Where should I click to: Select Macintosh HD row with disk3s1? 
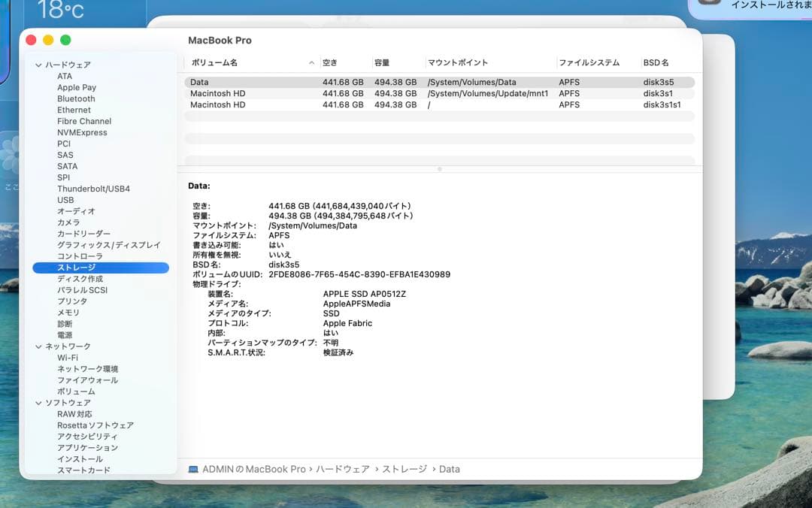pos(439,94)
